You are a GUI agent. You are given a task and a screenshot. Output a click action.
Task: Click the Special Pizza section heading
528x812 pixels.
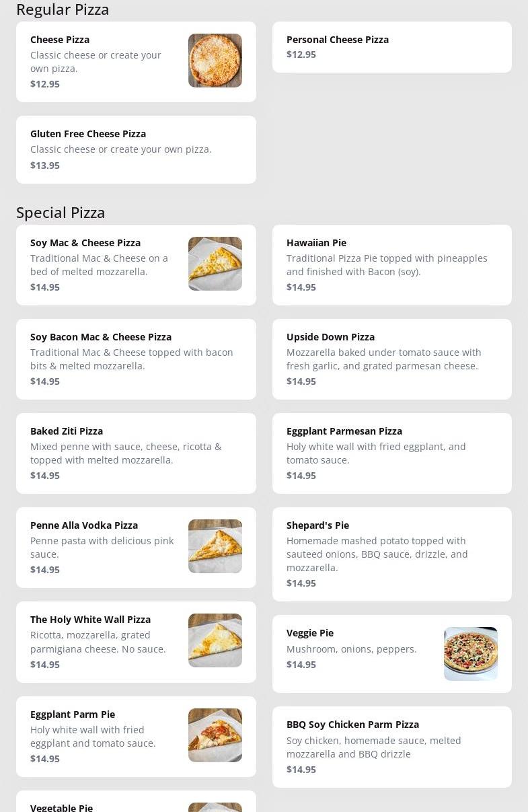61,213
